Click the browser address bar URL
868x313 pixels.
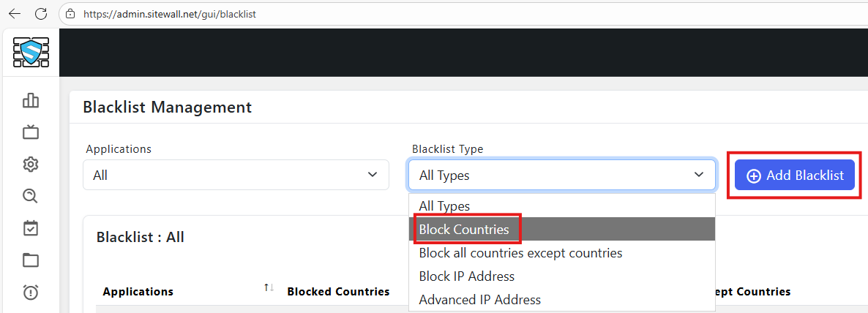(169, 14)
